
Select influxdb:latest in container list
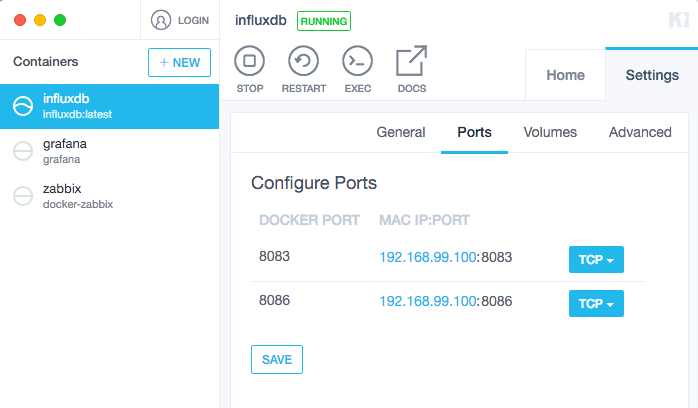tap(110, 106)
